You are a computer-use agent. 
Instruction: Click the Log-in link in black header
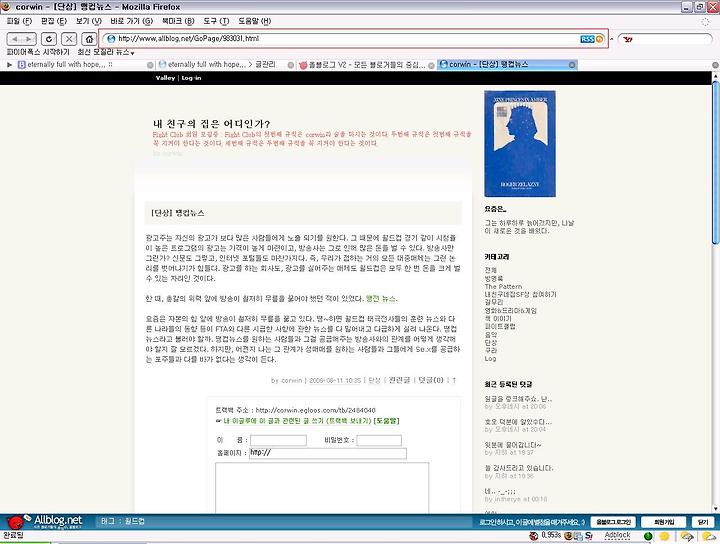[191, 78]
